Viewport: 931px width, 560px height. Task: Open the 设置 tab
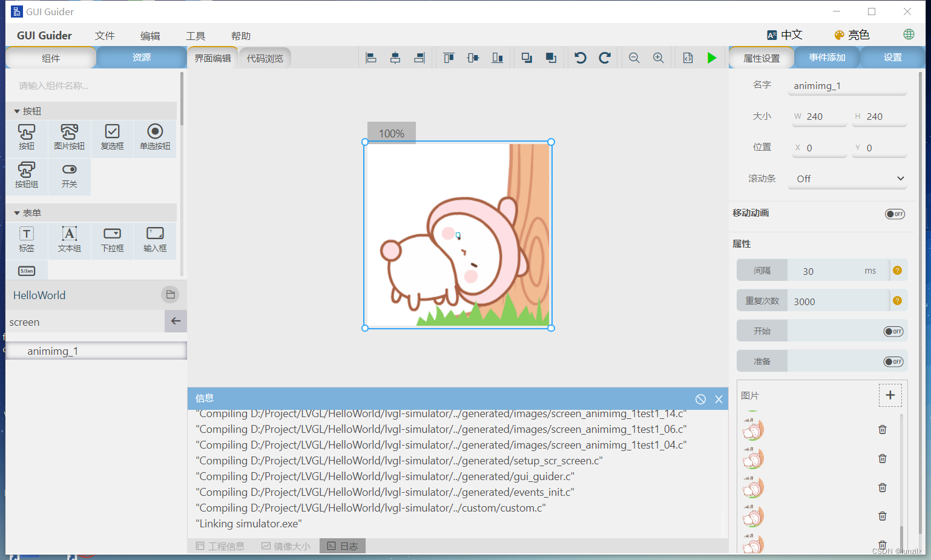893,58
